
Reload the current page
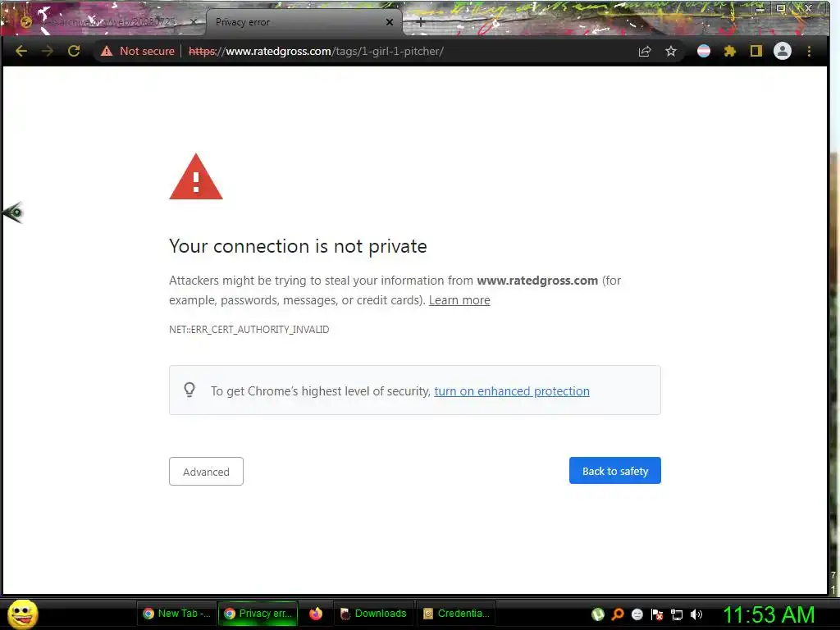click(x=74, y=52)
